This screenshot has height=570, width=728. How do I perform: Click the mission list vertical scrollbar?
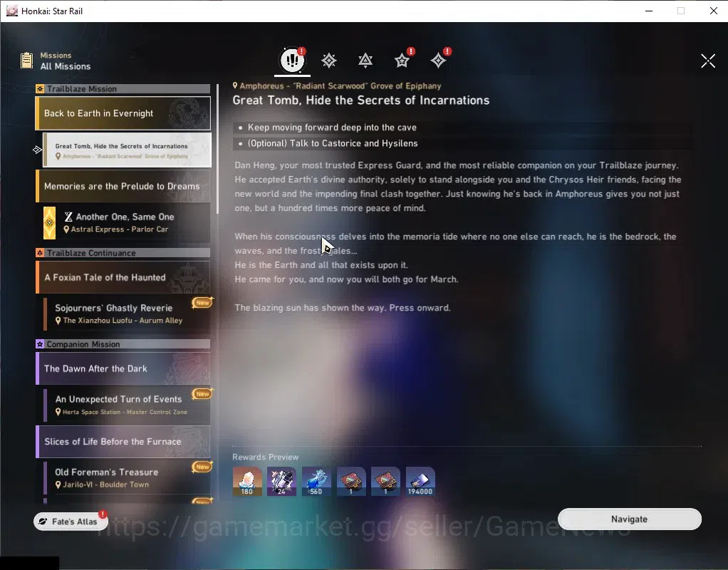point(217,149)
